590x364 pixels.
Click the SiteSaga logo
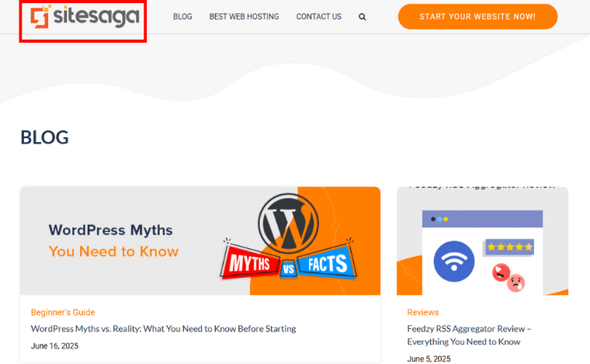[x=85, y=17]
